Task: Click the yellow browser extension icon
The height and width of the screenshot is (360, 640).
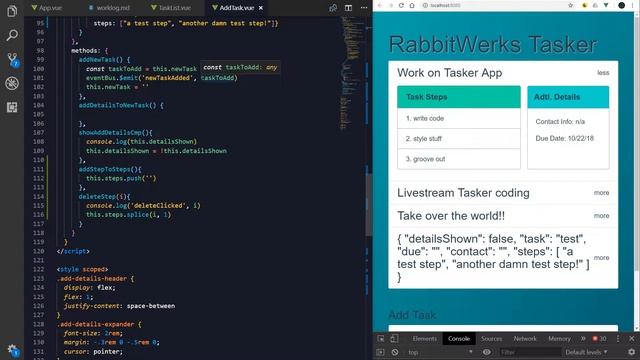Action: pos(584,5)
